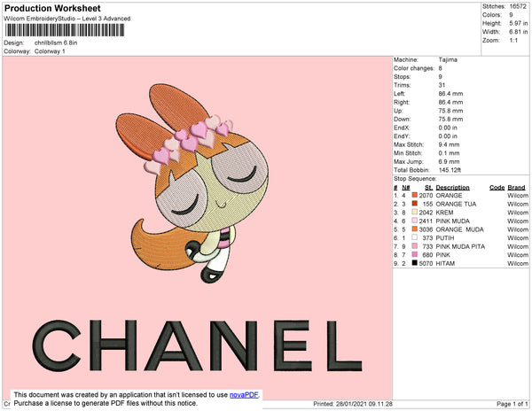This screenshot has width=532, height=411.
Task: Click the KREM description text
Action: click(x=444, y=213)
